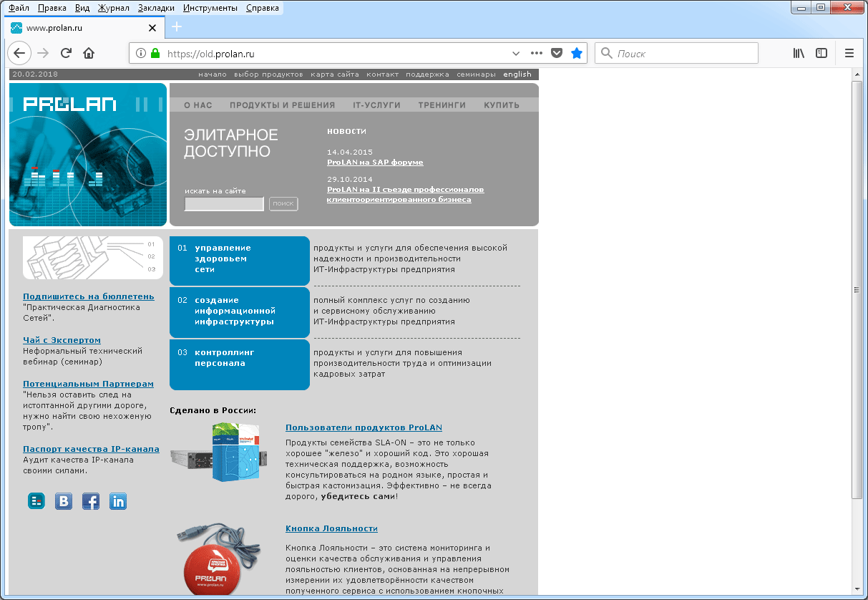
Task: Open the LinkedIn social icon
Action: coord(118,501)
